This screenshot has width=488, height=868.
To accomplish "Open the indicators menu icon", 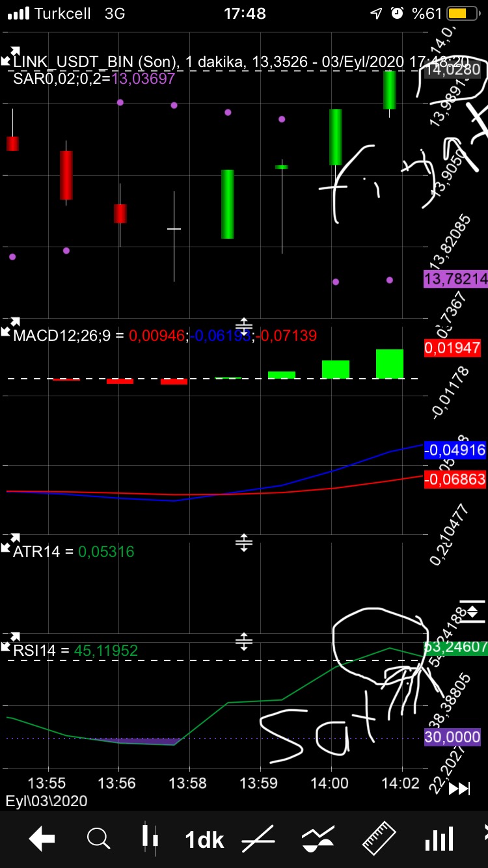I will (318, 839).
